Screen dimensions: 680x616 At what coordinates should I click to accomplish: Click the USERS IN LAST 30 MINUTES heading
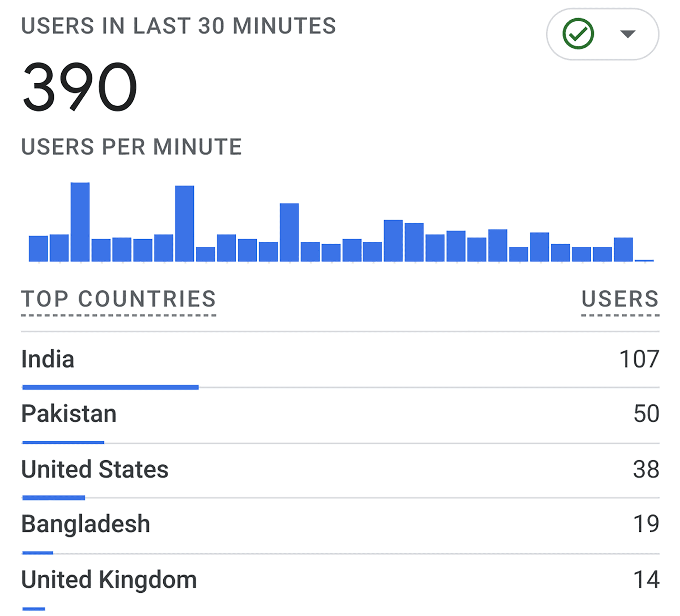pos(178,26)
